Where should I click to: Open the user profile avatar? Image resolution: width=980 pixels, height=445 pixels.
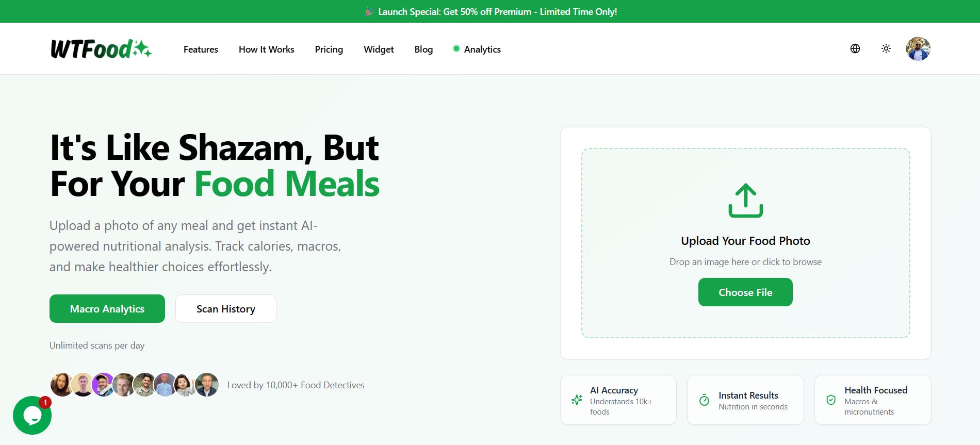pos(918,49)
